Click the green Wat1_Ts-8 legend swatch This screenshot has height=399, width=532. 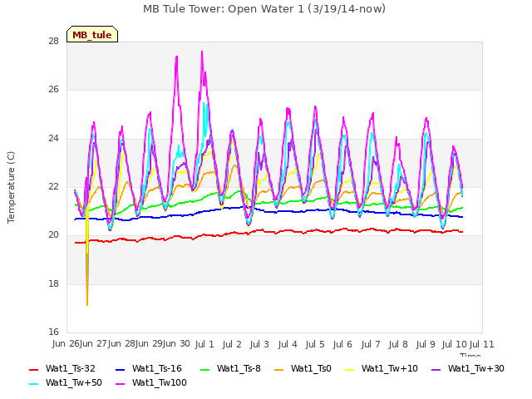pos(205,369)
